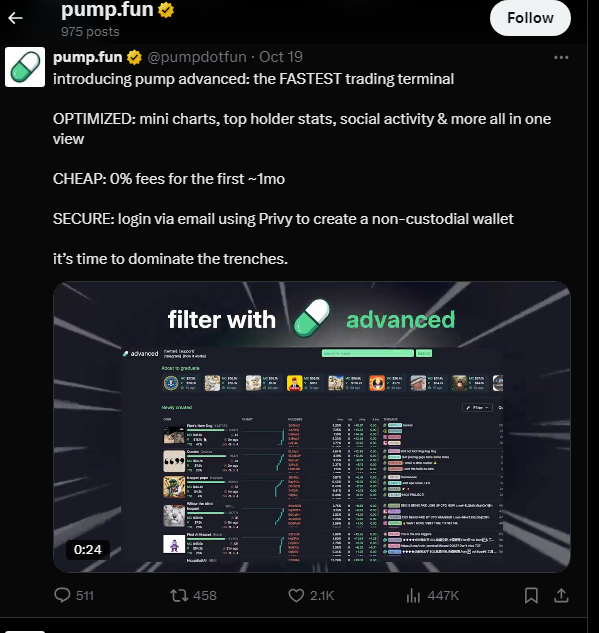The height and width of the screenshot is (633, 599).
Task: Open the Oct 19 post timestamp
Action: coord(281,57)
